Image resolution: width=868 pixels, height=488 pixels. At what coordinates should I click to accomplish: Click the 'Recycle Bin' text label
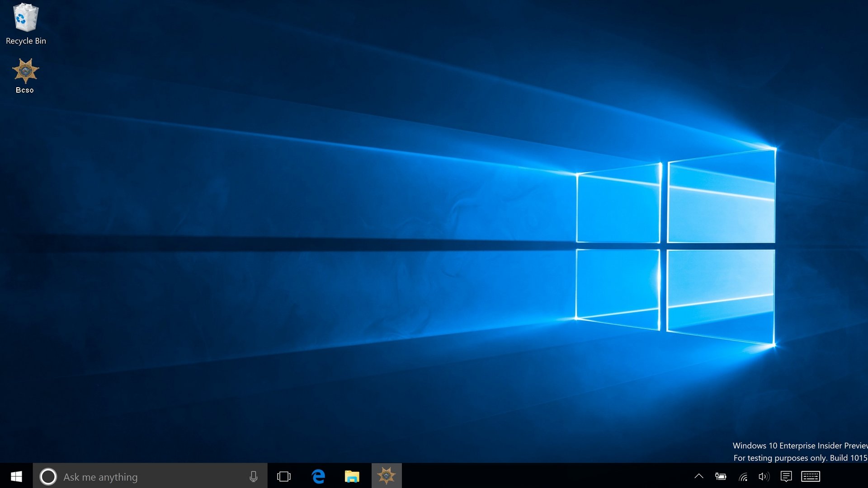(26, 41)
